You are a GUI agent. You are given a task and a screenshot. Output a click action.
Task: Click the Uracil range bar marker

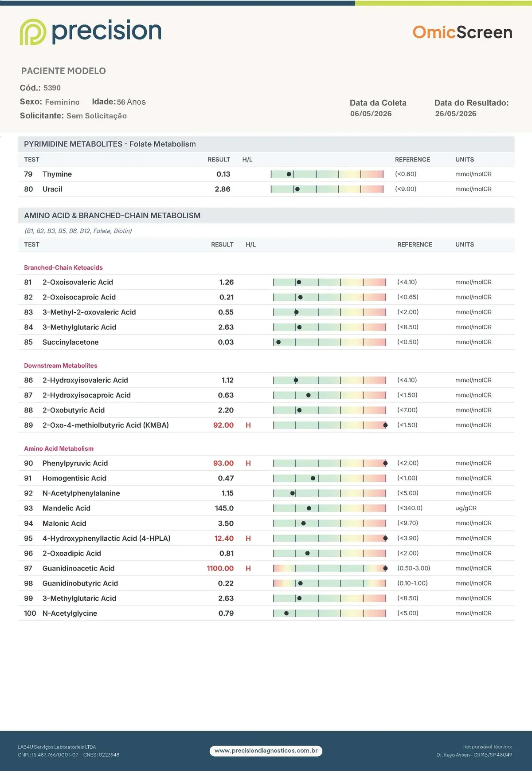297,189
